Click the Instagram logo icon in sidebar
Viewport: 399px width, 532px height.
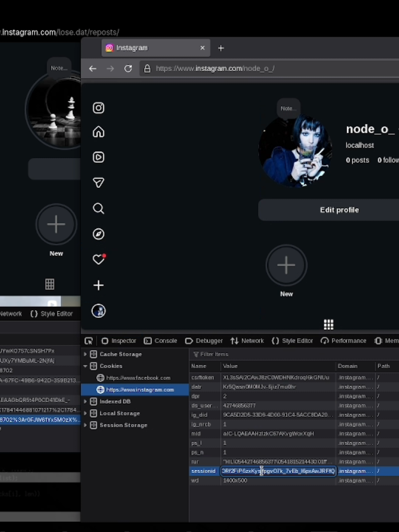click(98, 108)
